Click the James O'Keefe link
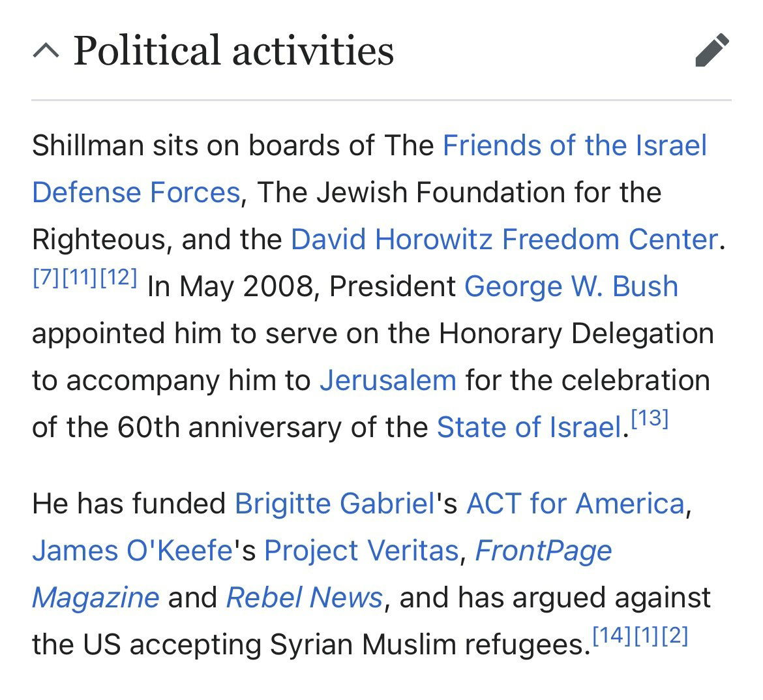763x700 pixels. coord(132,551)
